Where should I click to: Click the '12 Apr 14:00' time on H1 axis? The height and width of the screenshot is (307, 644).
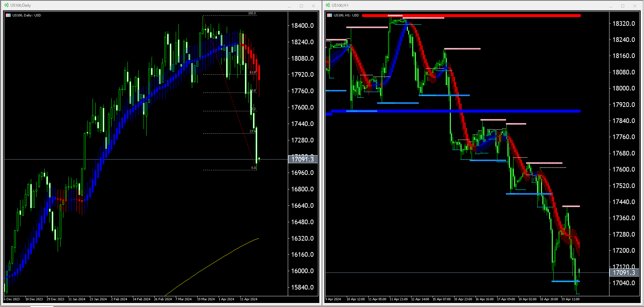(420, 299)
